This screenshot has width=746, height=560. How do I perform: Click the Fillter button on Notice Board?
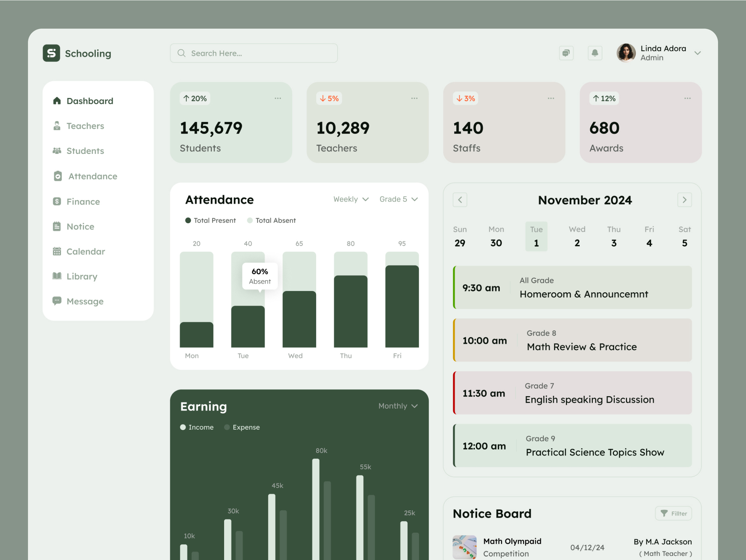(674, 513)
